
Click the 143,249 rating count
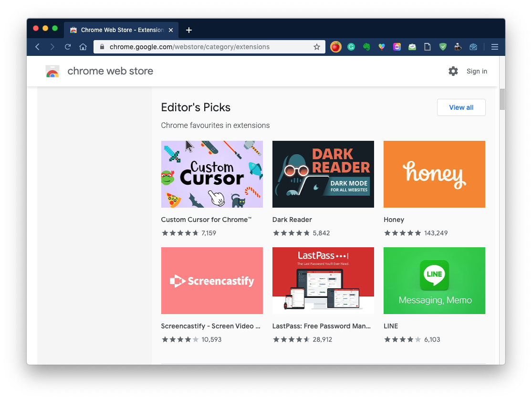(x=436, y=233)
